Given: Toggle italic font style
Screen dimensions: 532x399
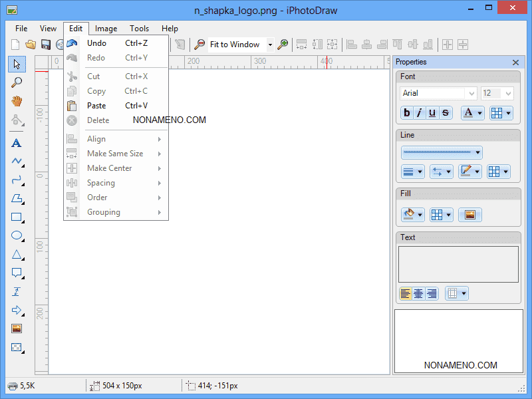Looking at the screenshot, I should (419, 113).
